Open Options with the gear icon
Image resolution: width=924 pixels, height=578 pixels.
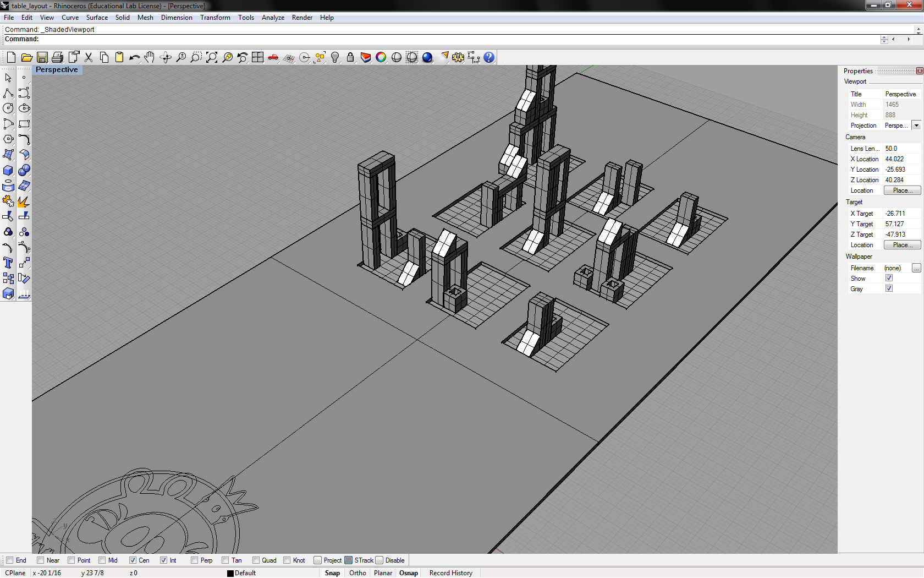(458, 57)
